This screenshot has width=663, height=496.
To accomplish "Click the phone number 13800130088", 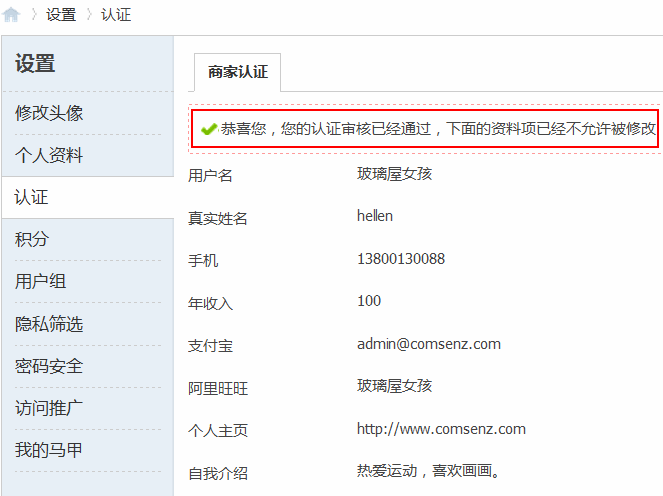I will pyautogui.click(x=400, y=259).
